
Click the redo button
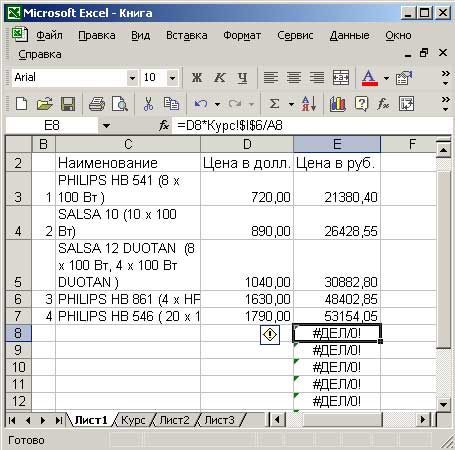pos(235,104)
